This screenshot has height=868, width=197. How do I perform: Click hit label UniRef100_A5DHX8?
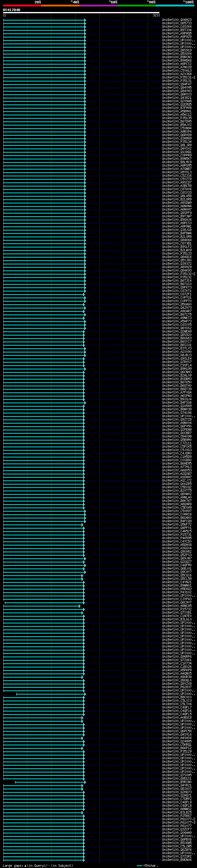177,545
